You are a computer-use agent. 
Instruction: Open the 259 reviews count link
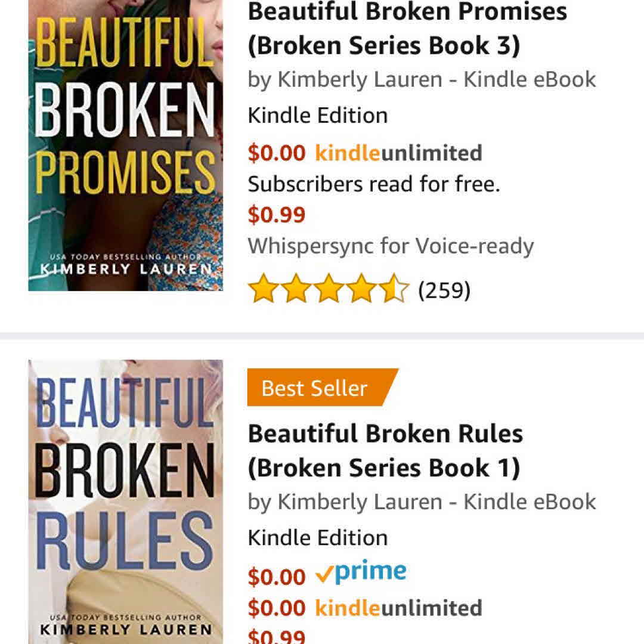pos(444,290)
